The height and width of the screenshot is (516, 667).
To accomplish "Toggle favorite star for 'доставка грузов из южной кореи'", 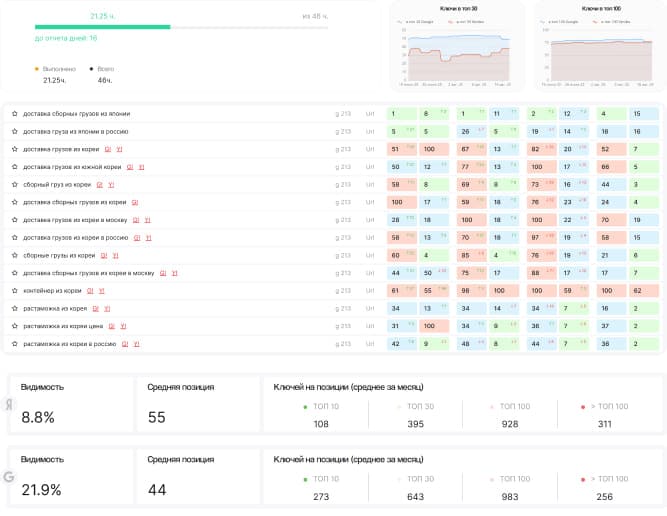I will [14, 166].
